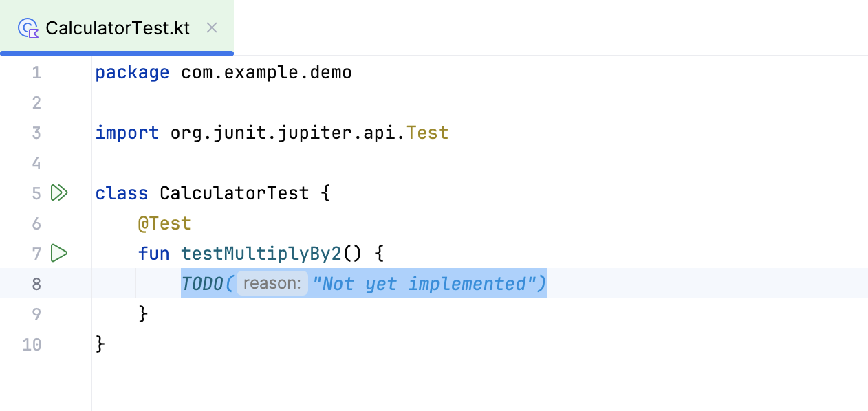This screenshot has height=411, width=868.
Task: Click the gutter icon for testMultiplyBy2 function
Action: [x=59, y=253]
